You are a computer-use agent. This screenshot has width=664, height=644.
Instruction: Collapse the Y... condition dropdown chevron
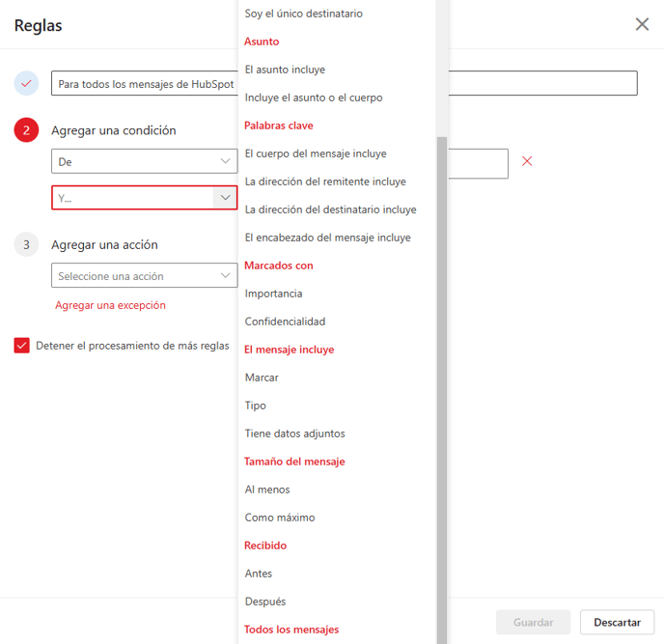[x=225, y=197]
